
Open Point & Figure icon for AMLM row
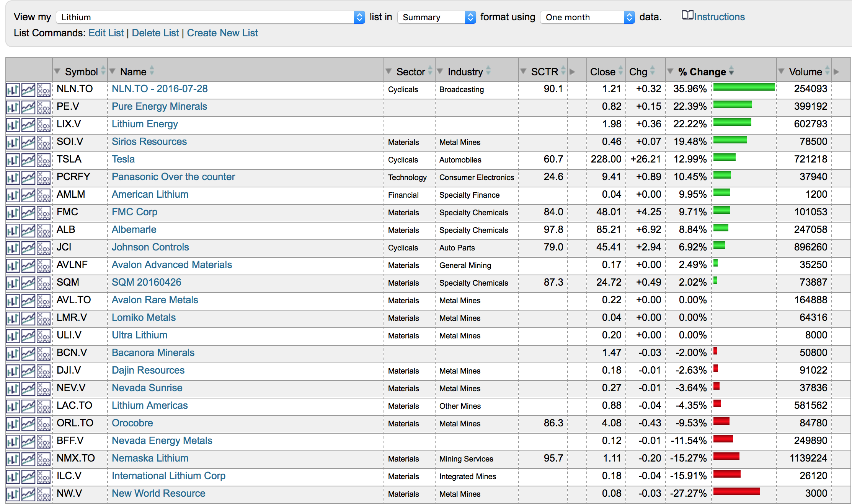coord(44,195)
